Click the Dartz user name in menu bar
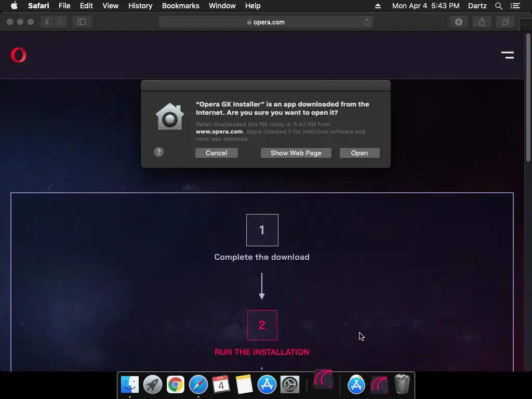The width and height of the screenshot is (532, 399). tap(477, 6)
